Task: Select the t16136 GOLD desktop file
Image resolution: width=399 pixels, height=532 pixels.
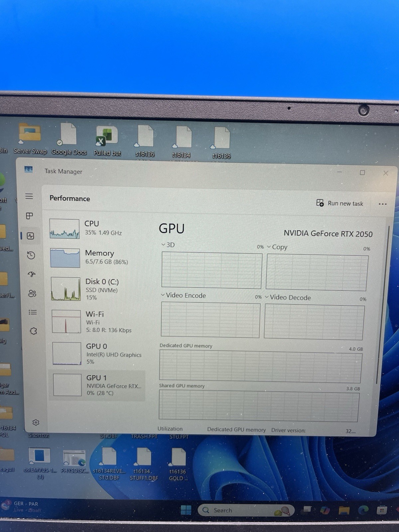Action: coord(178,465)
